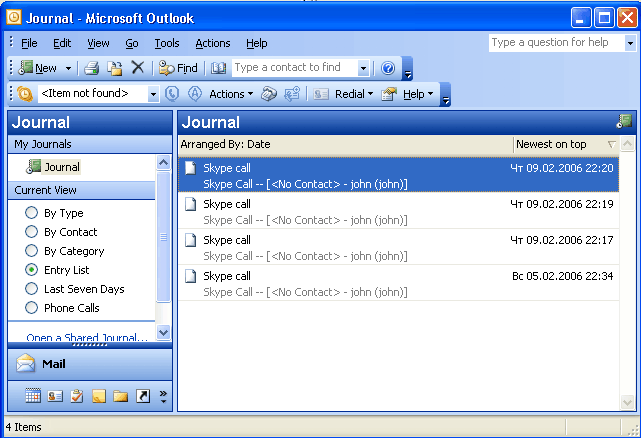Click document icon of the 22:17 entry
641x438 pixels.
pyautogui.click(x=190, y=240)
